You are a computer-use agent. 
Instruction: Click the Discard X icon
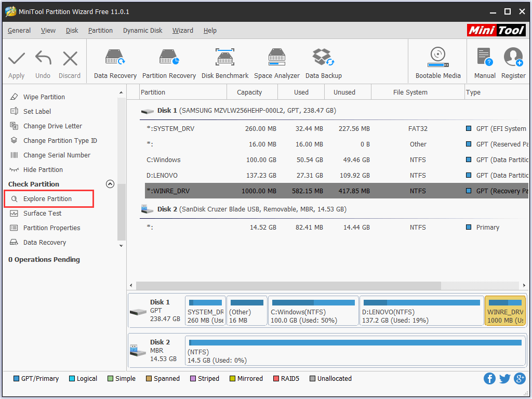pos(70,58)
